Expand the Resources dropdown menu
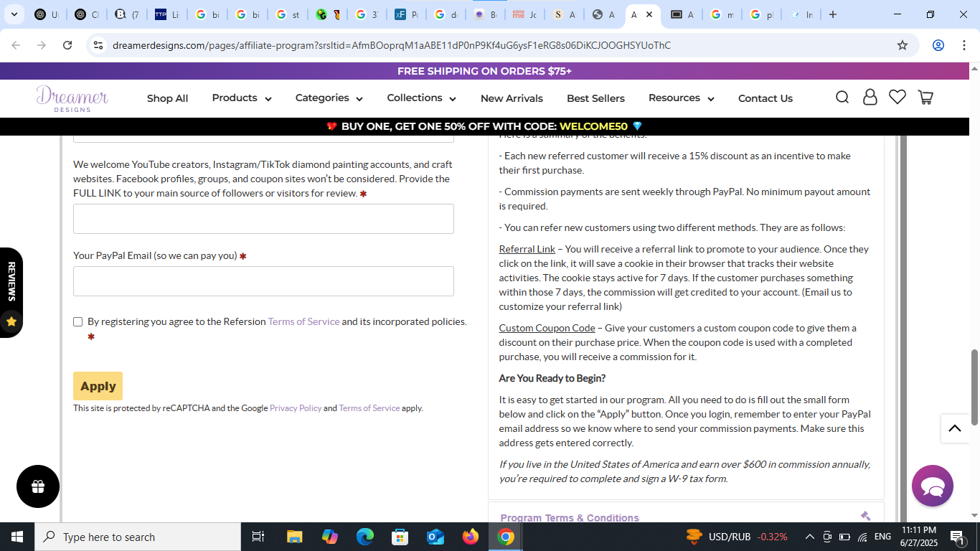The height and width of the screenshot is (551, 980). click(x=682, y=98)
